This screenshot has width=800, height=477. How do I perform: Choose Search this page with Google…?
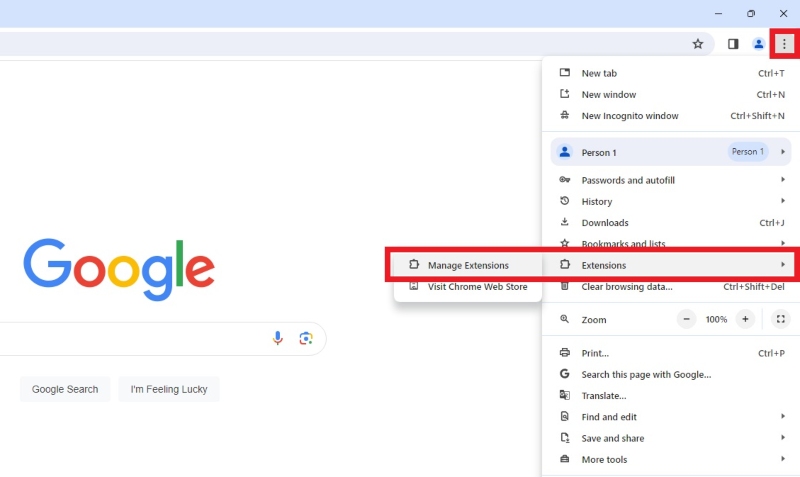tap(671, 374)
